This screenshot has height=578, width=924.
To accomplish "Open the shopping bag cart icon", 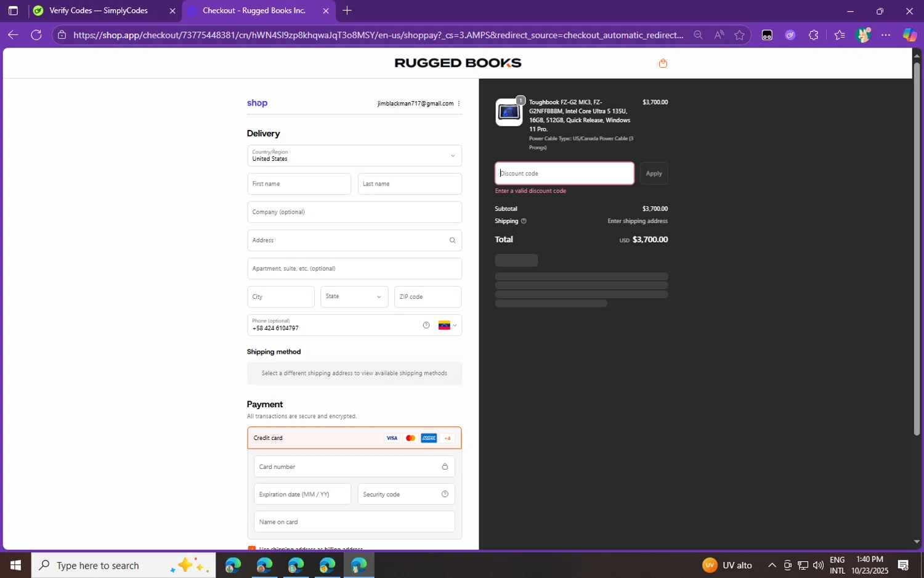I will click(663, 63).
